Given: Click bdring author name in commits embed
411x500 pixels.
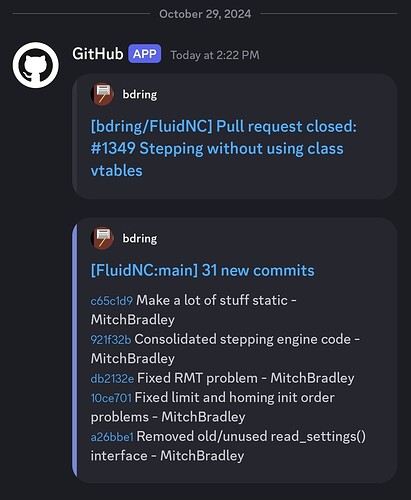Looking at the screenshot, I should point(140,238).
